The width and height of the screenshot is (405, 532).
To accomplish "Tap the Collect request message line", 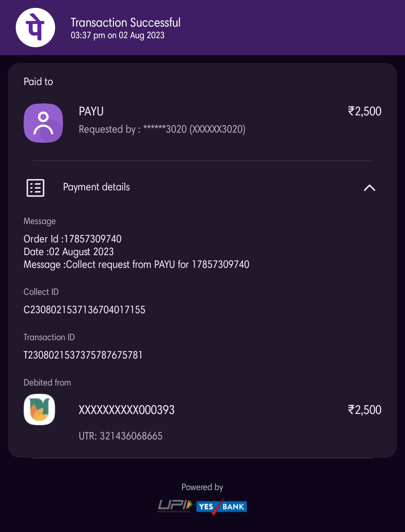I will [x=136, y=265].
